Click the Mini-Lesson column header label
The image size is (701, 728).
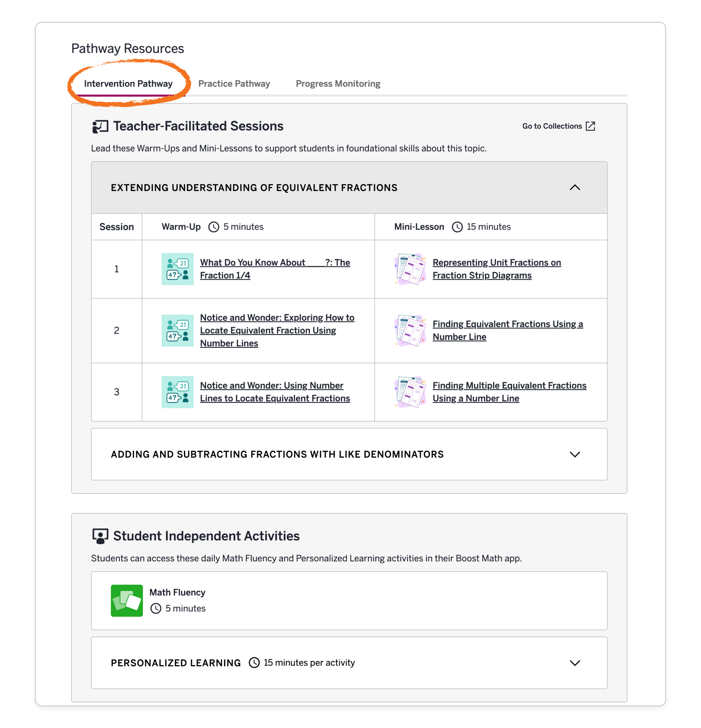point(419,227)
